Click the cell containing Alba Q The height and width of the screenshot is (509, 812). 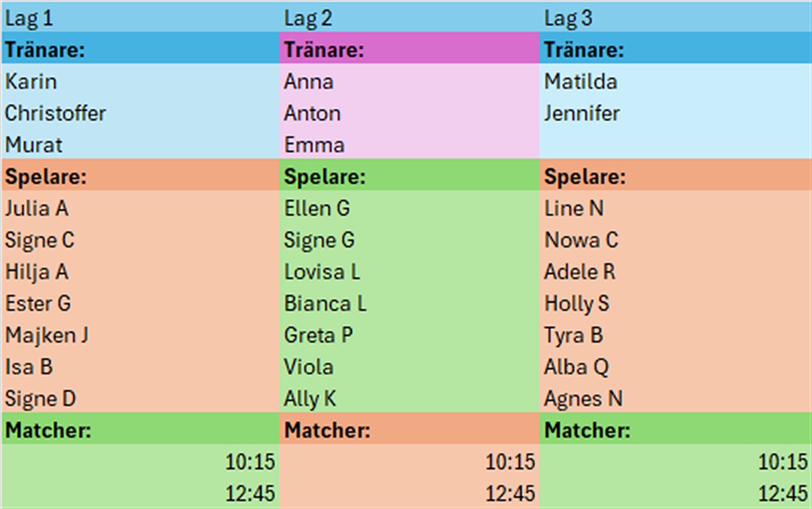click(675, 366)
